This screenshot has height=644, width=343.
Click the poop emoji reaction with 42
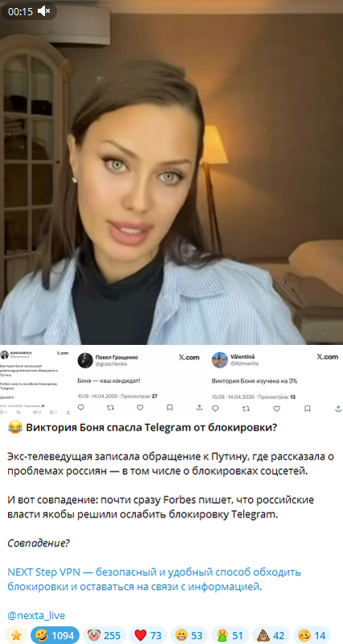271,635
